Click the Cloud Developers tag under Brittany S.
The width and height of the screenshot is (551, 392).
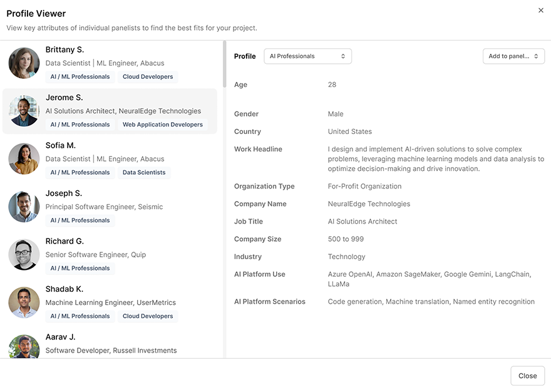tap(148, 76)
